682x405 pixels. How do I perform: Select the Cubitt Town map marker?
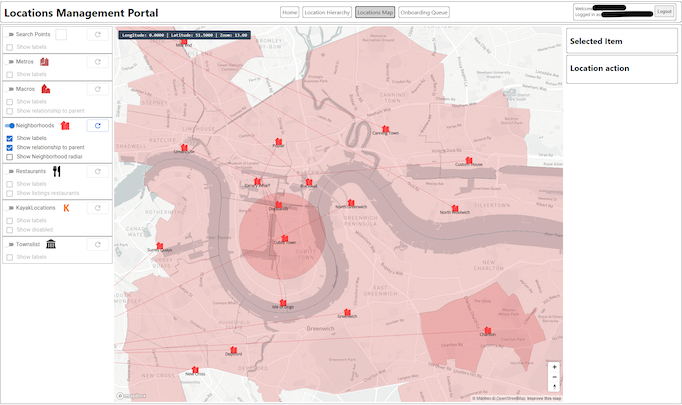(284, 238)
